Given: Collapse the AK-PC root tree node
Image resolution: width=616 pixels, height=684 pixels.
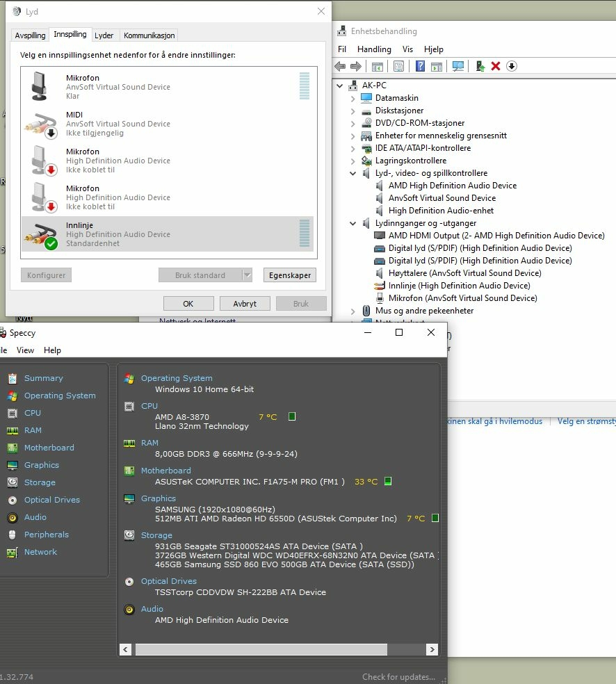Looking at the screenshot, I should [340, 86].
